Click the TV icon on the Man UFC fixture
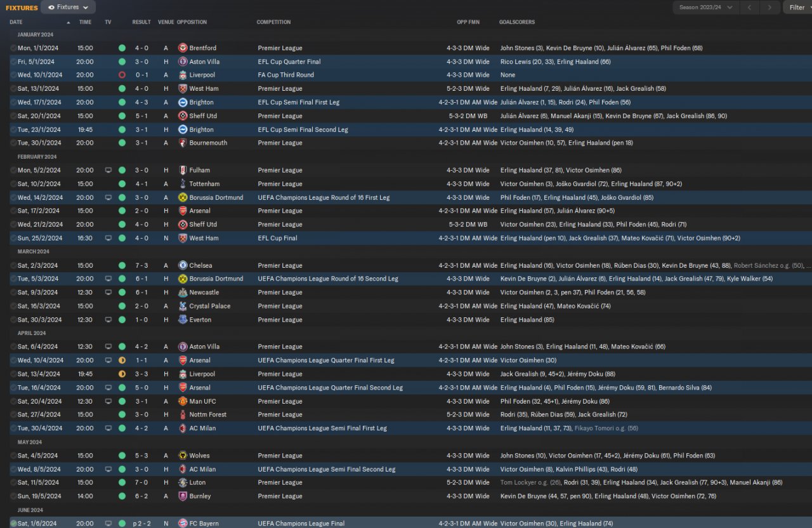812x528 pixels. pos(108,401)
